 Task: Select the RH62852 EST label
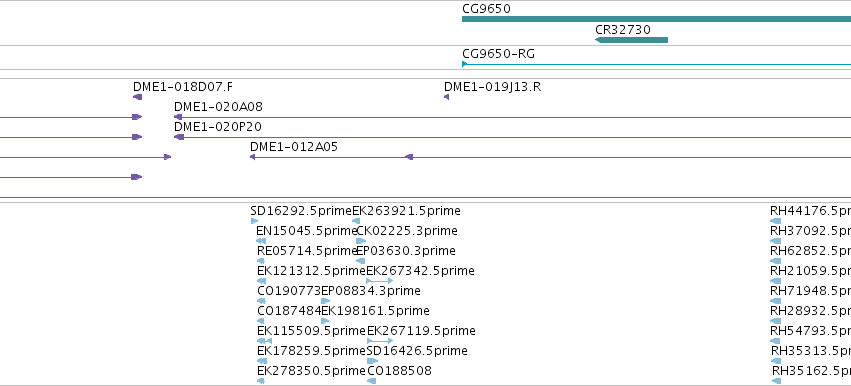point(810,251)
